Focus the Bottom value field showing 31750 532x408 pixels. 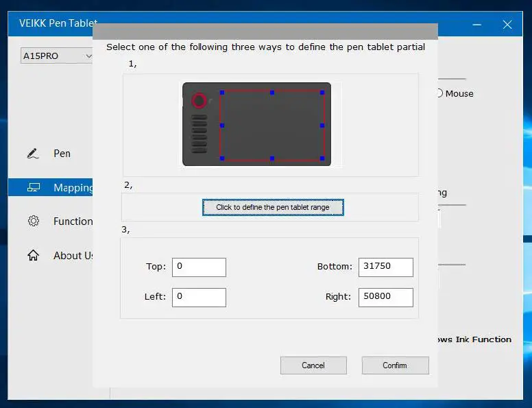tap(386, 267)
